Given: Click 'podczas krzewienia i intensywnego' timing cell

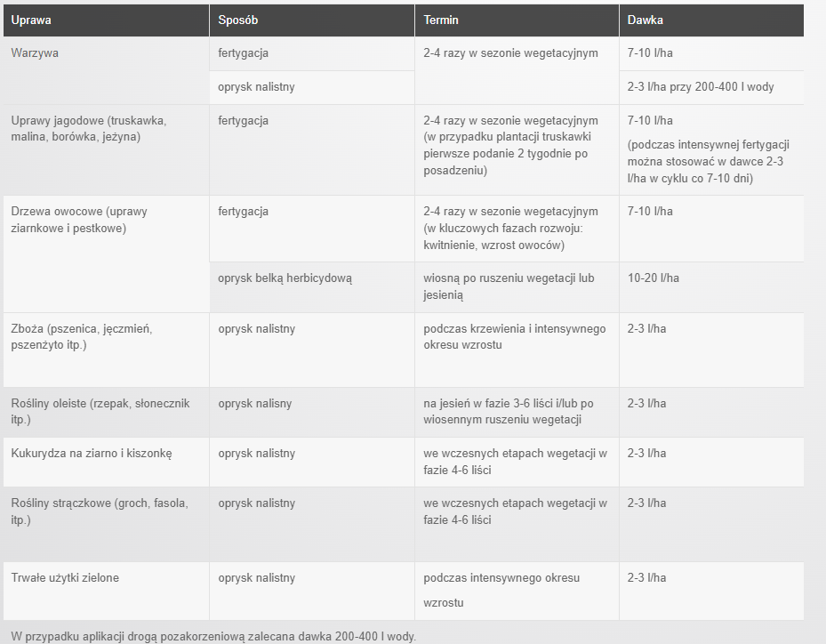Looking at the screenshot, I should (517, 350).
